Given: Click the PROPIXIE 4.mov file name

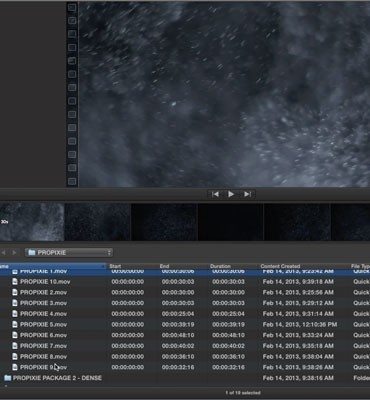Looking at the screenshot, I should tap(43, 314).
